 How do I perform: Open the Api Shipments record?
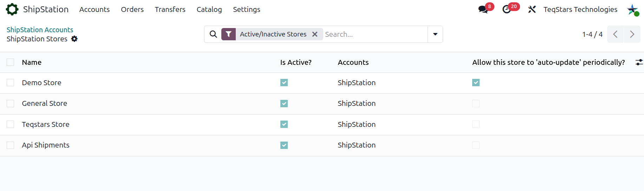point(46,145)
